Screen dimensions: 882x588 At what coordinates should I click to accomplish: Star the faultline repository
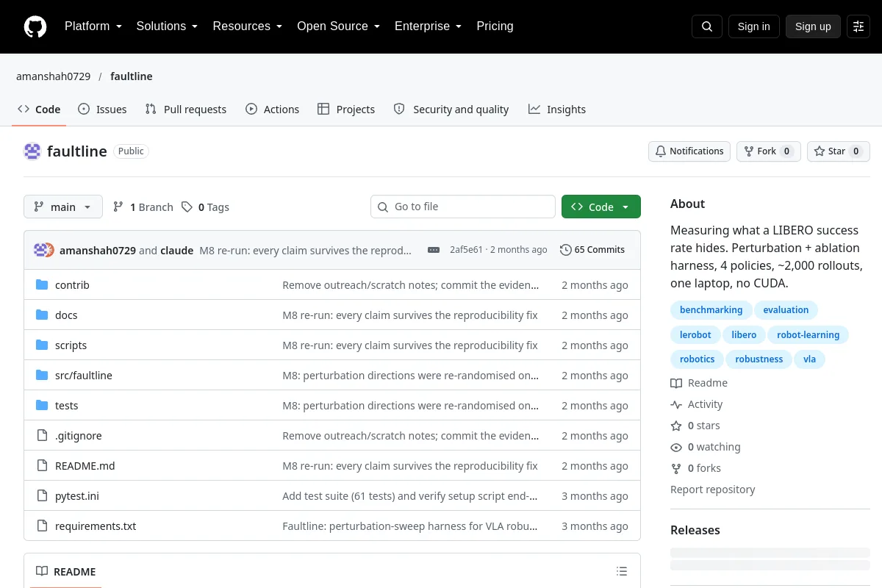coord(839,151)
